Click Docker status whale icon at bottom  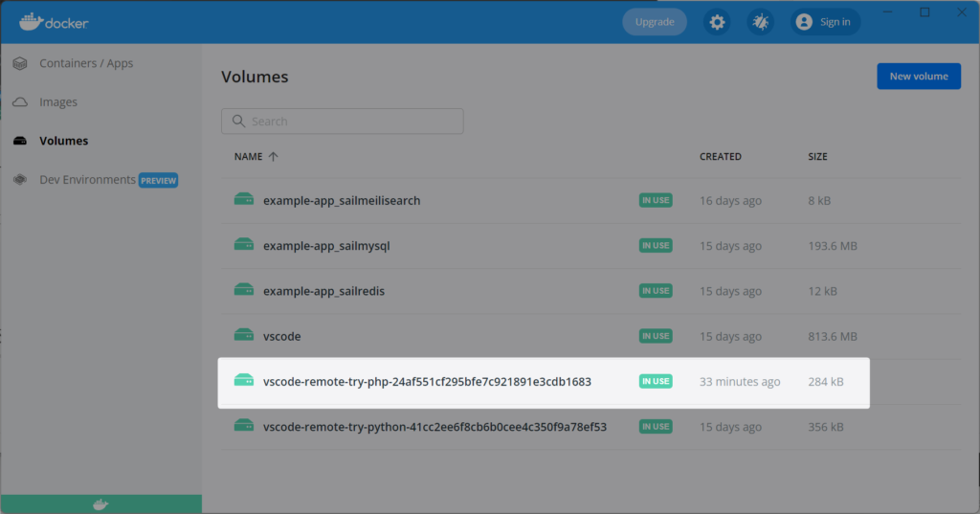pos(100,504)
